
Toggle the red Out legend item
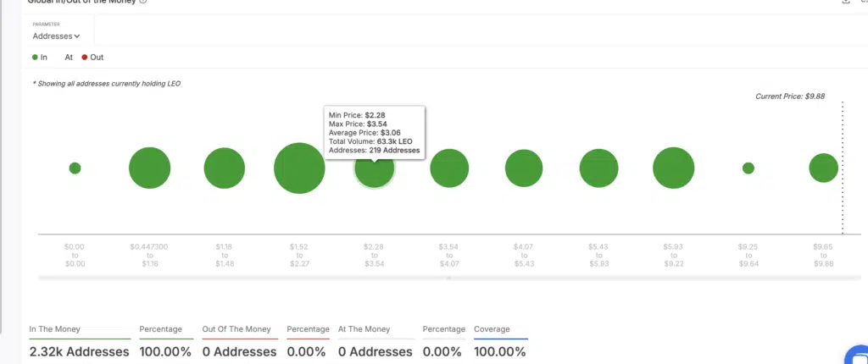92,57
